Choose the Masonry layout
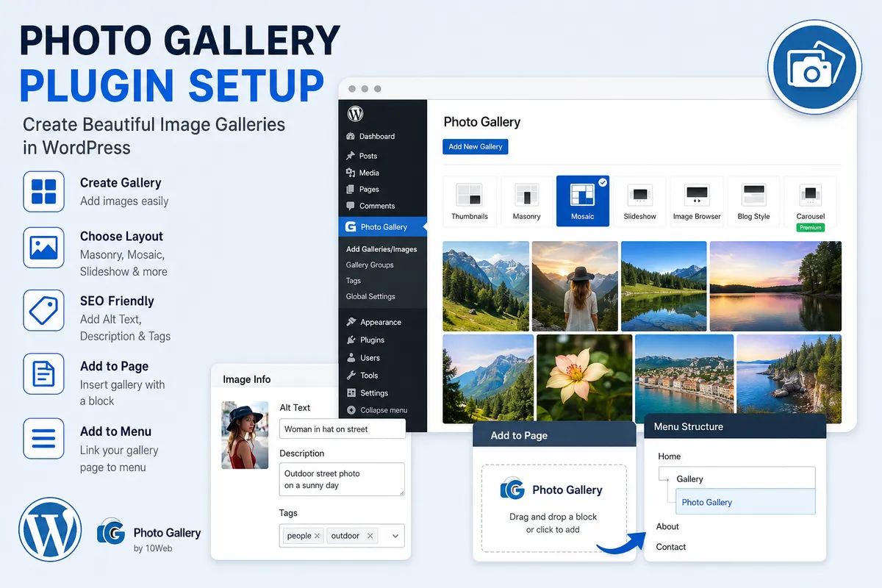The image size is (882, 588). 526,201
